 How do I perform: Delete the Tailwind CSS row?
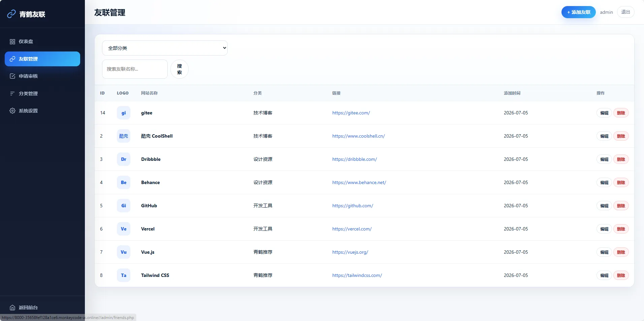[x=621, y=275]
